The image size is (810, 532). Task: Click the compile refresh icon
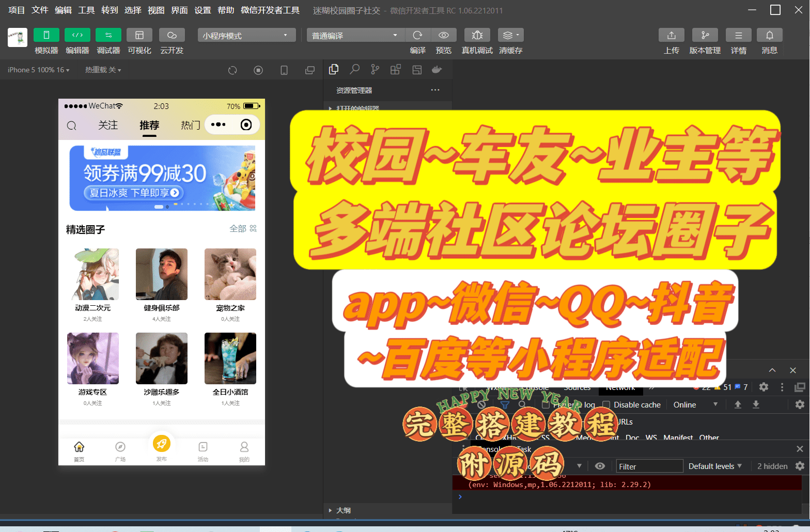(x=418, y=35)
